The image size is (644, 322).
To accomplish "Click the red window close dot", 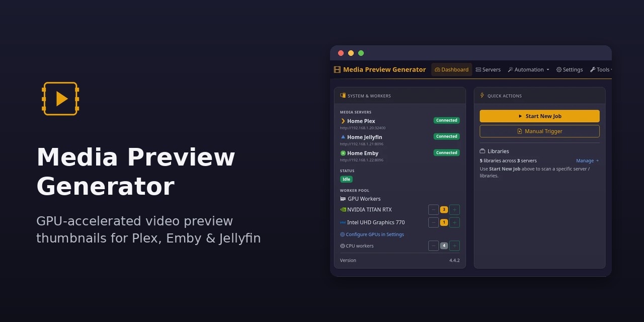I will (x=341, y=53).
